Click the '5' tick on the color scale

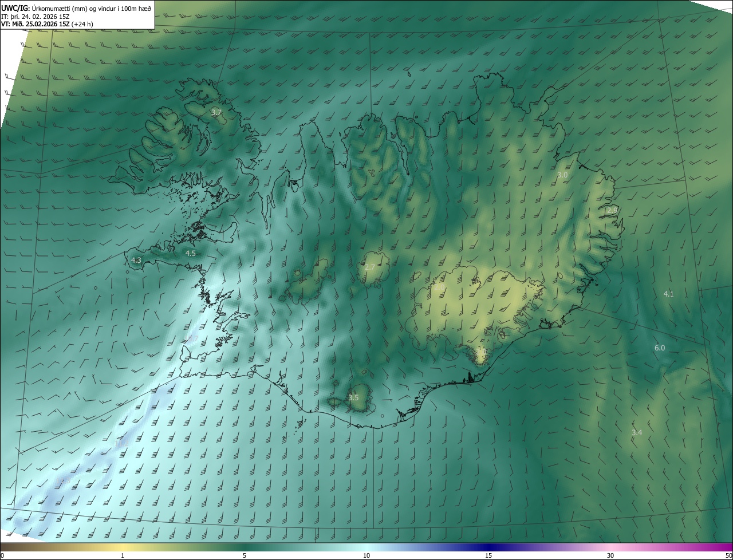click(x=245, y=555)
